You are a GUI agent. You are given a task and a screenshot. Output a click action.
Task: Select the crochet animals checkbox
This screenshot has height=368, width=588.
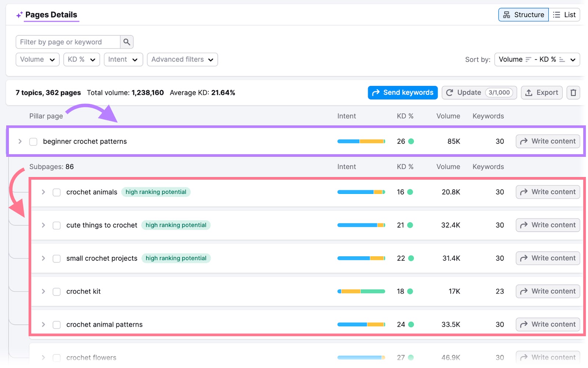click(57, 192)
